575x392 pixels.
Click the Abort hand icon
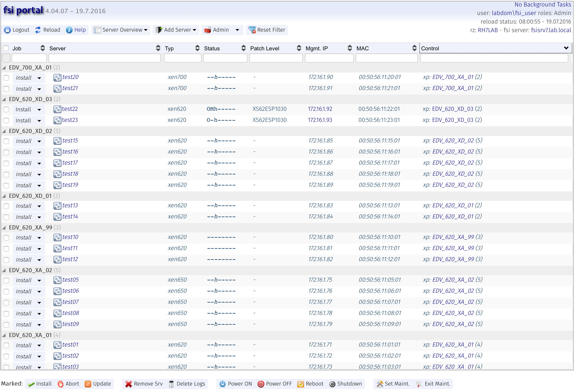pyautogui.click(x=60, y=384)
